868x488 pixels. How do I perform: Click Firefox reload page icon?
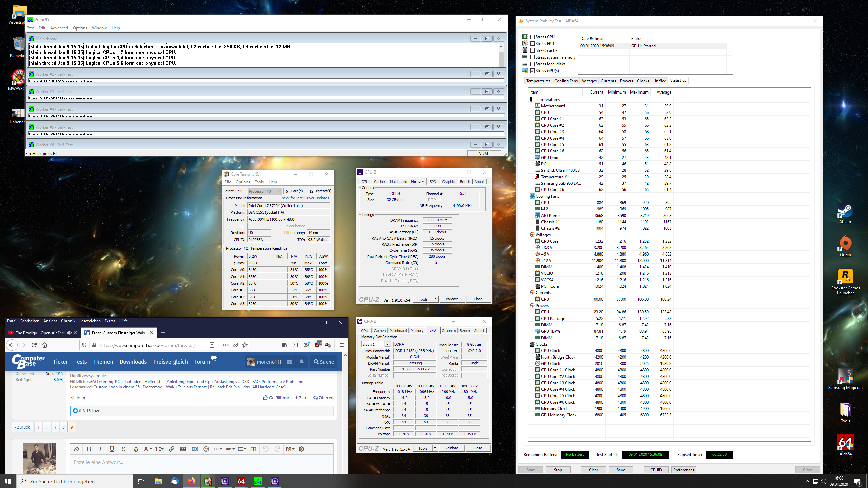[x=34, y=345]
